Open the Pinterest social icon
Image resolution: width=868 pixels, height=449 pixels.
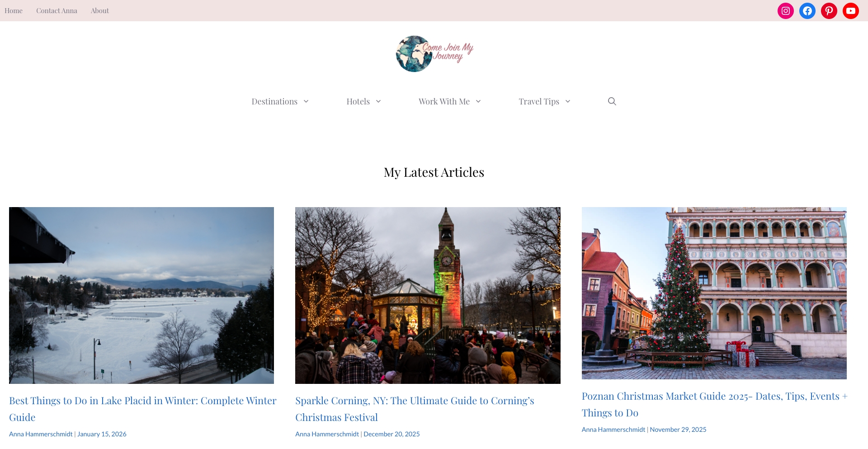(829, 10)
